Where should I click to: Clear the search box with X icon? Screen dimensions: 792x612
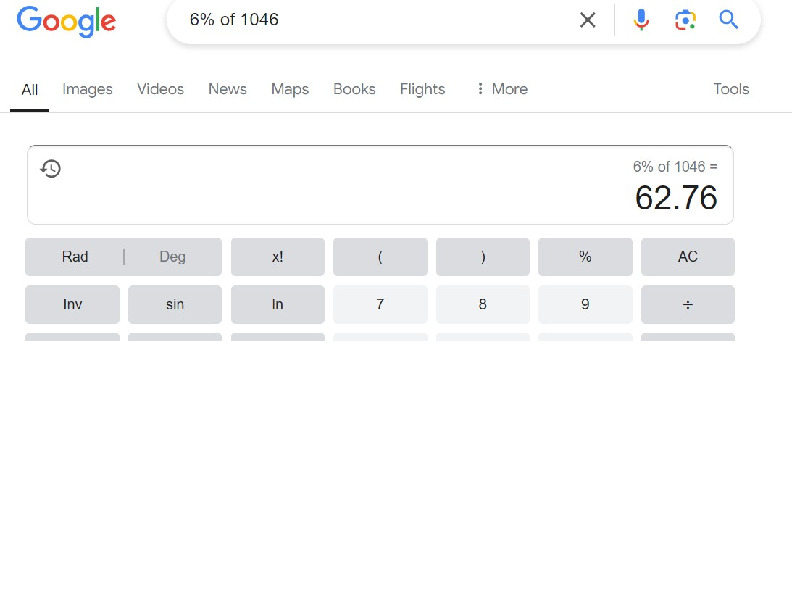click(x=588, y=20)
